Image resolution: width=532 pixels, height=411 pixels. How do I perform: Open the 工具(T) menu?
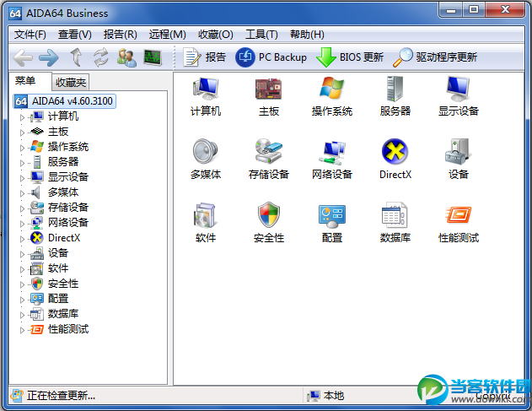(x=261, y=35)
